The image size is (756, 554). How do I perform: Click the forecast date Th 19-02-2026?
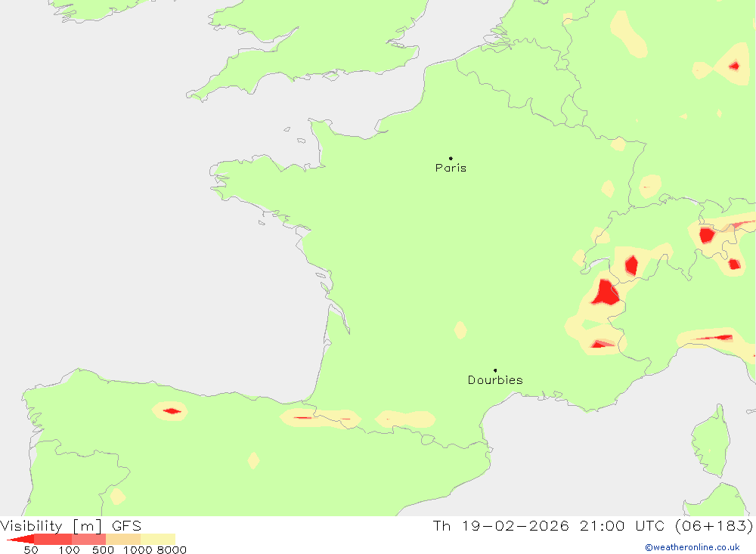(x=501, y=525)
